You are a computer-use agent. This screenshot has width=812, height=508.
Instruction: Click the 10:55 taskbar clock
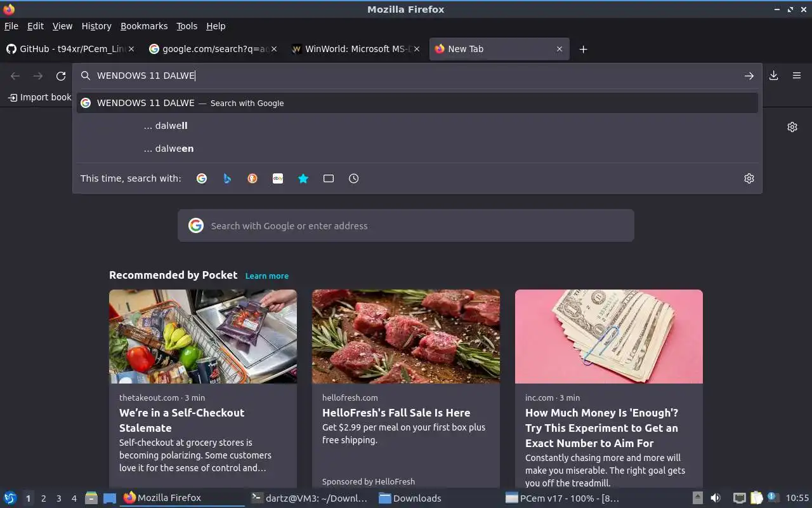click(x=797, y=498)
